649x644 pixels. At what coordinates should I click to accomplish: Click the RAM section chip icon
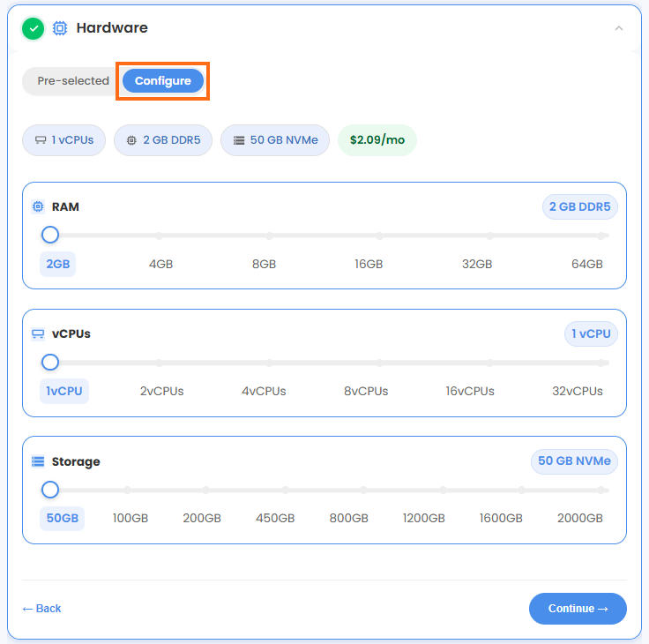38,206
